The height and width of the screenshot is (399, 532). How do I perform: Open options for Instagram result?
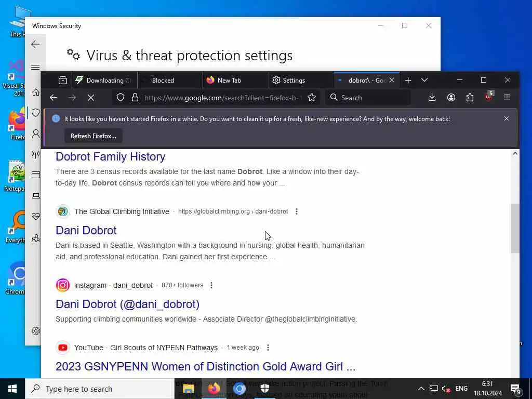pos(211,285)
